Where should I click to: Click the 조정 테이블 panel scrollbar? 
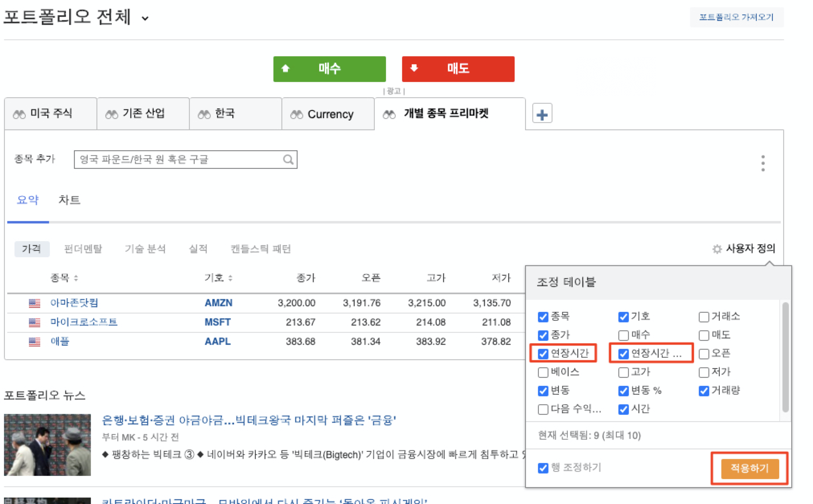click(785, 358)
